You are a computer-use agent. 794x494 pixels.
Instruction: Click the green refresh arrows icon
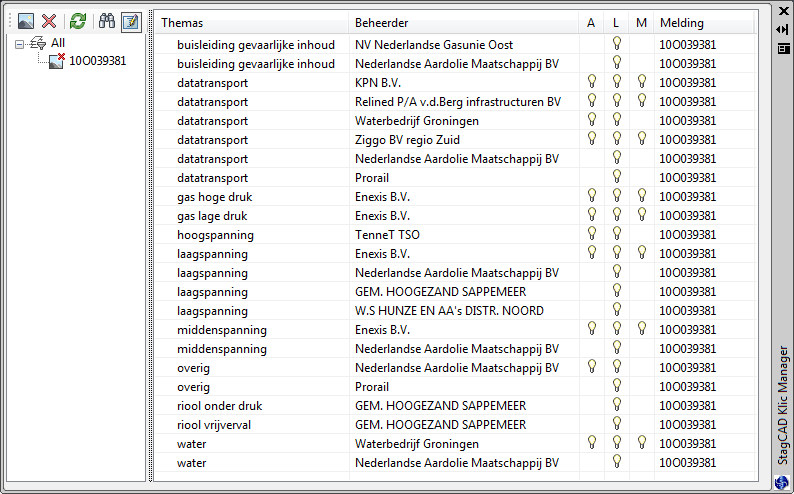point(78,22)
